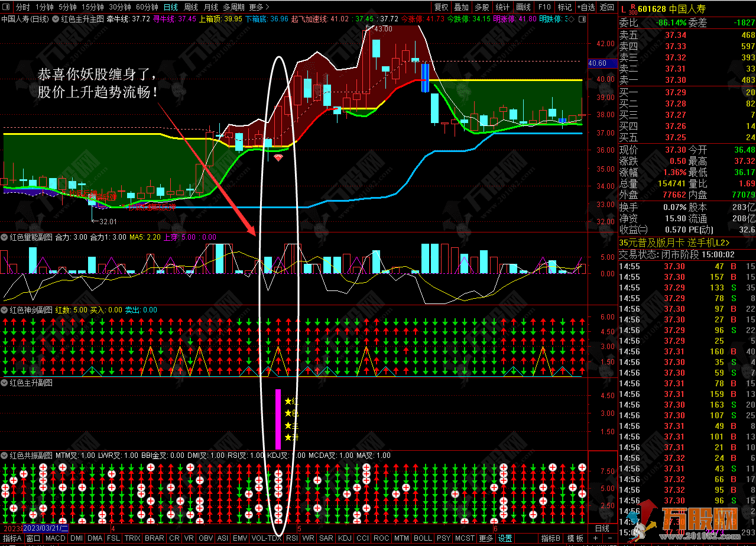The image size is (756, 546).
Task: Click the 复权 button
Action: click(442, 7)
